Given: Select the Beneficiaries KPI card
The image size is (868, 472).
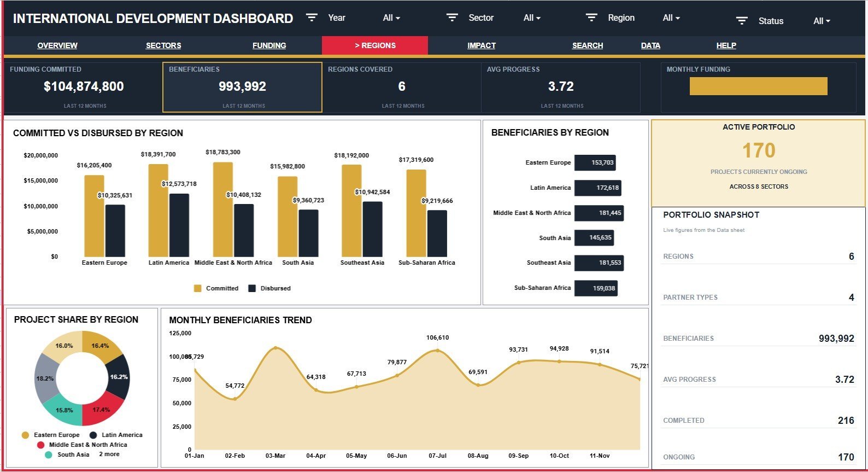Looking at the screenshot, I should point(242,87).
